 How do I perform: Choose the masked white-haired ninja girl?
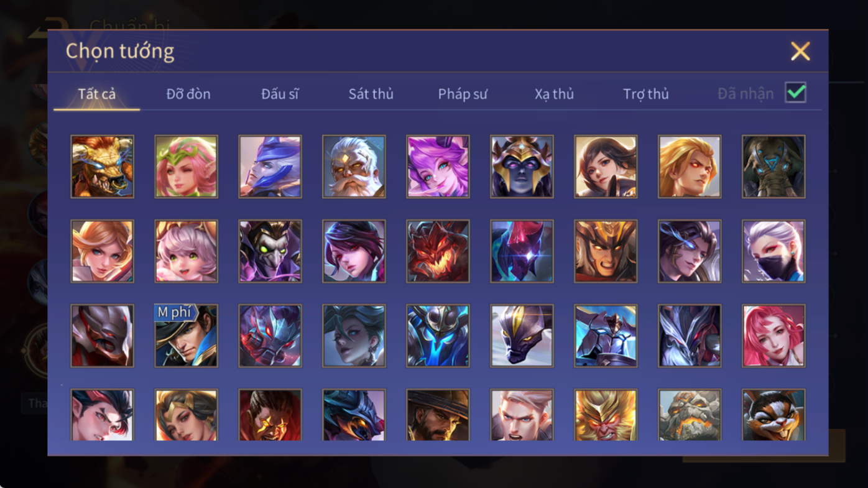773,251
